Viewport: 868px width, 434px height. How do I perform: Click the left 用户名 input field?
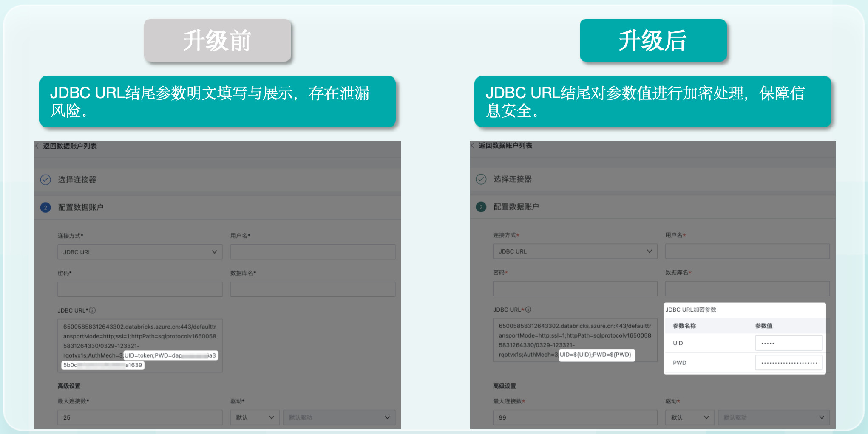[x=312, y=252]
